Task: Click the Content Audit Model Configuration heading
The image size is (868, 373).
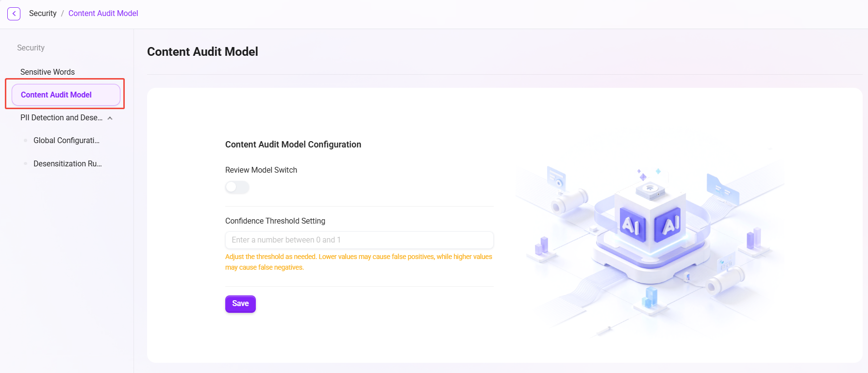Action: click(x=293, y=145)
